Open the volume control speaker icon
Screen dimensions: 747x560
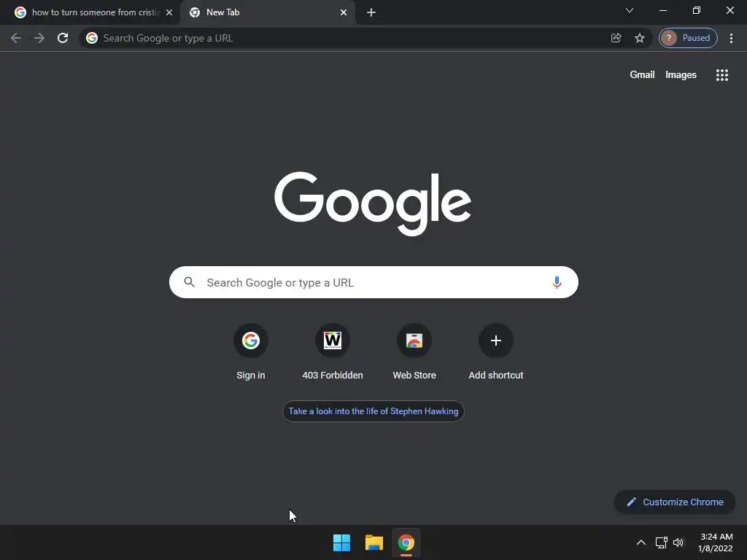678,542
